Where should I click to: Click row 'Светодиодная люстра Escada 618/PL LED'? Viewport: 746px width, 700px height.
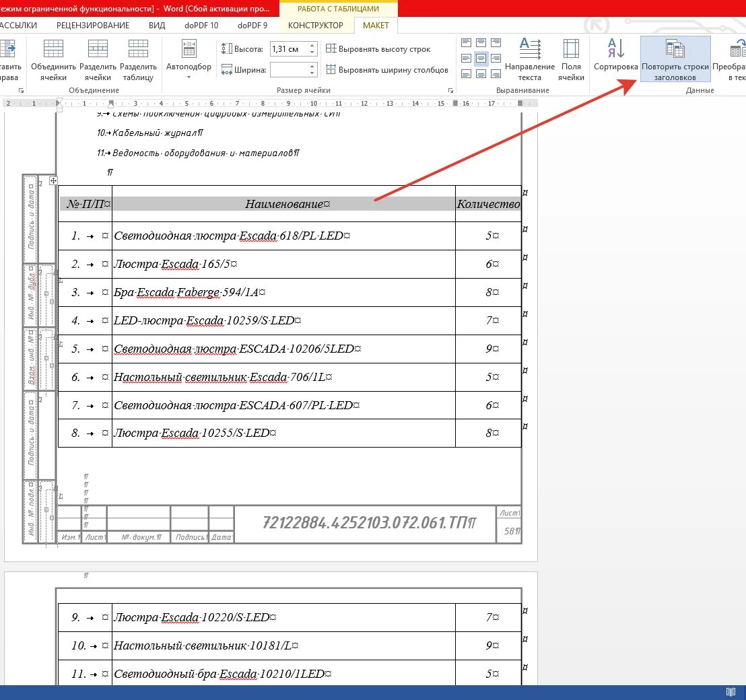pyautogui.click(x=290, y=236)
